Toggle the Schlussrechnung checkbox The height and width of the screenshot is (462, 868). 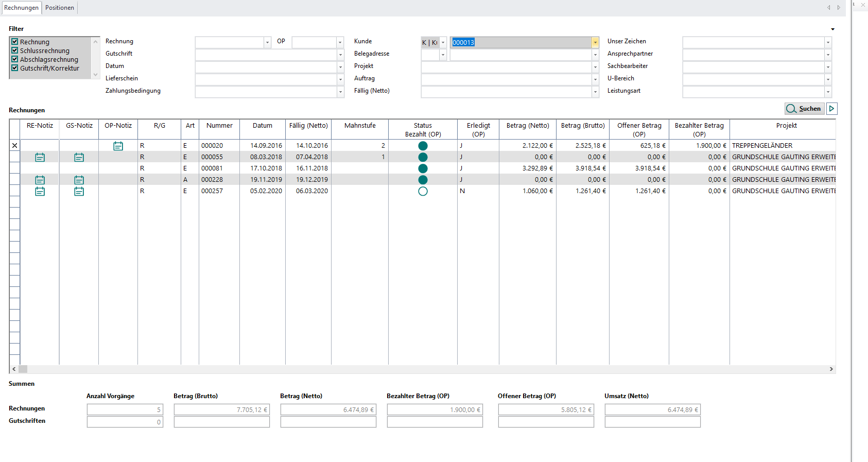pyautogui.click(x=15, y=50)
